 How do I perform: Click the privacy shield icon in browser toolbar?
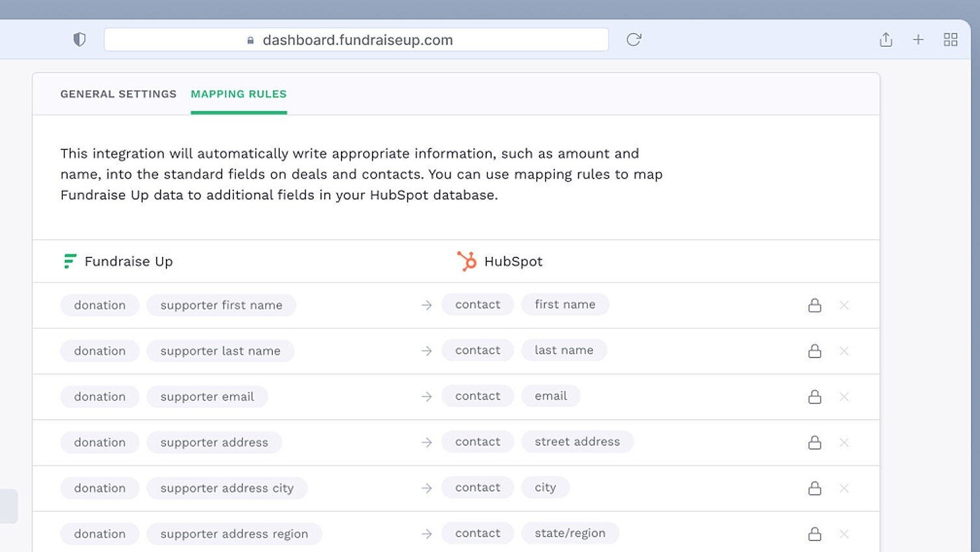[79, 40]
